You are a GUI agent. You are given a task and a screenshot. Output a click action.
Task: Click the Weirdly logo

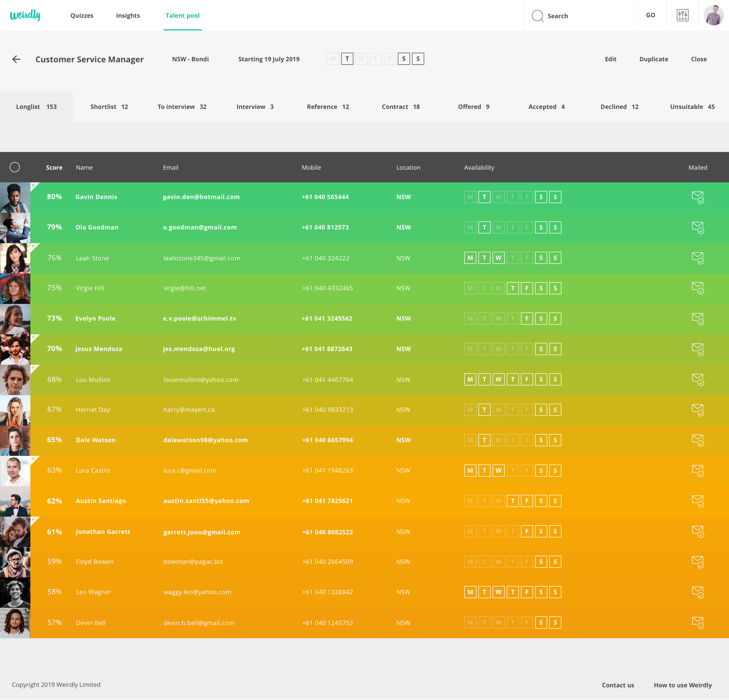25,15
